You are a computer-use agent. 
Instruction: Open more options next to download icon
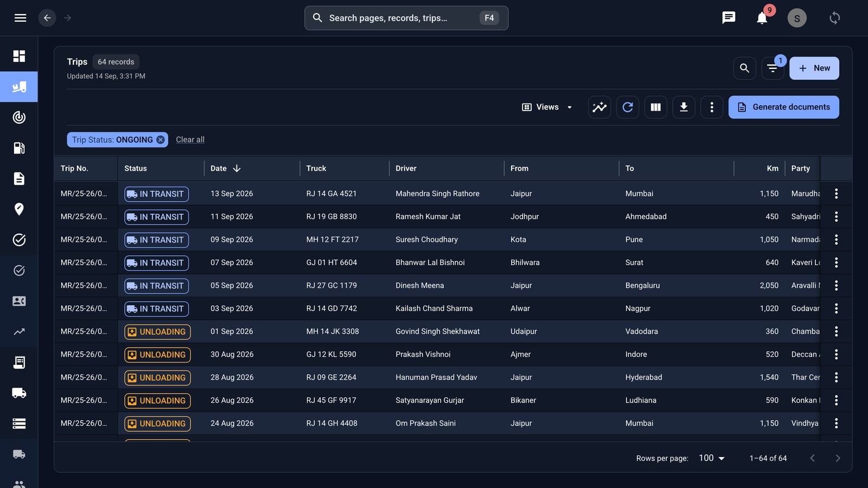pyautogui.click(x=712, y=107)
